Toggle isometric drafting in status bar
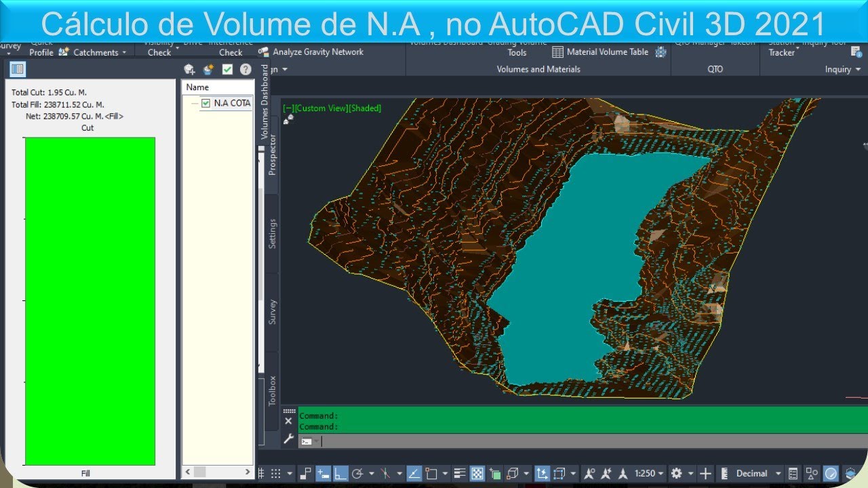 (x=385, y=473)
